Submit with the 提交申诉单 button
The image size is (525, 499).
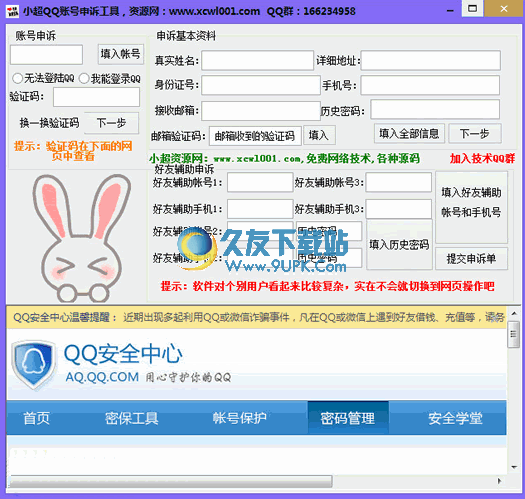tap(471, 258)
